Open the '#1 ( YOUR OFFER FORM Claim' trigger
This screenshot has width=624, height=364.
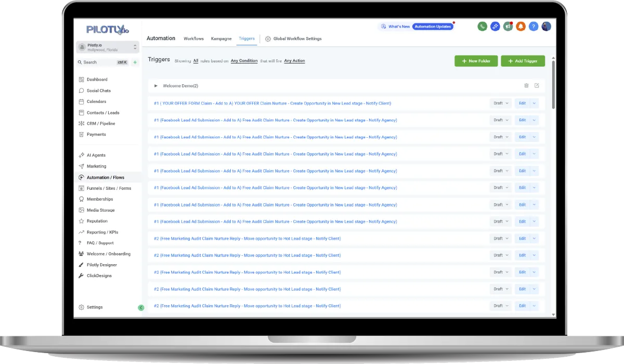coord(272,103)
